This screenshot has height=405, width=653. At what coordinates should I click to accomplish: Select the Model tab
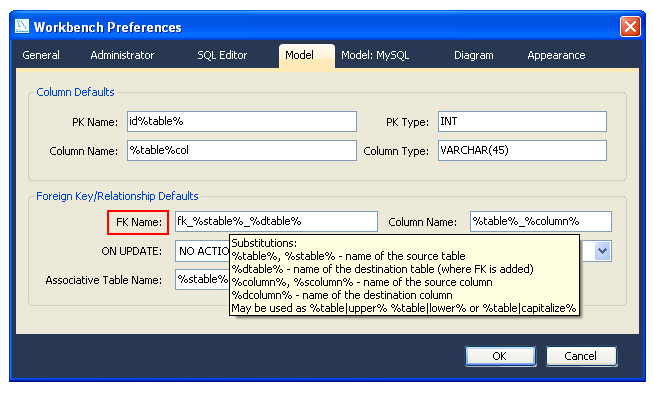click(x=299, y=55)
